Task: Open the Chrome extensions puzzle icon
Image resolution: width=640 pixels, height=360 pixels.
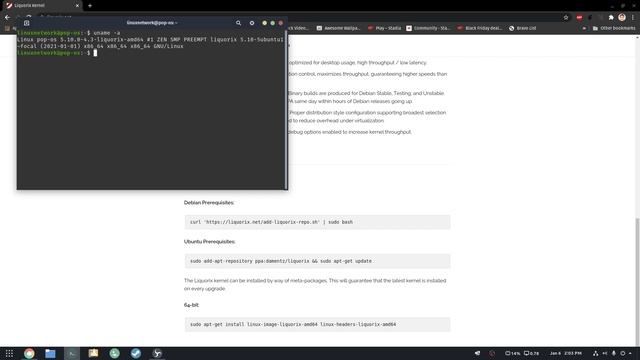Action: pyautogui.click(x=611, y=17)
